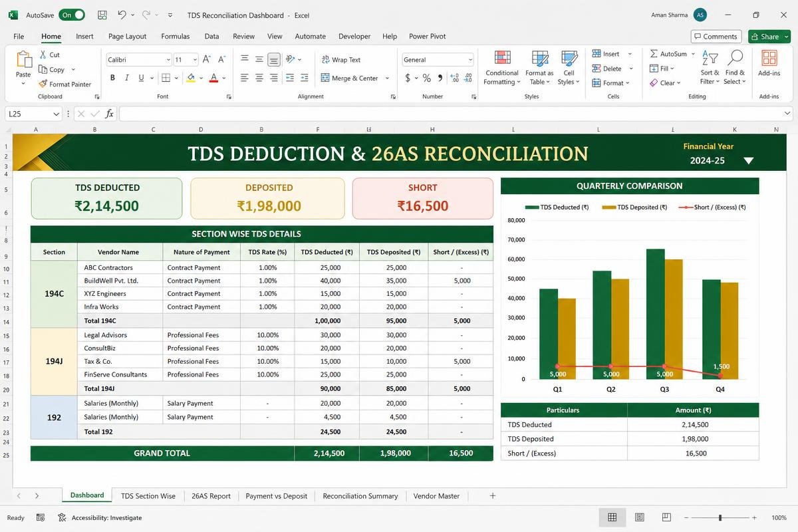
Task: Select the Grand Total 2,14,500 cell
Action: point(327,453)
